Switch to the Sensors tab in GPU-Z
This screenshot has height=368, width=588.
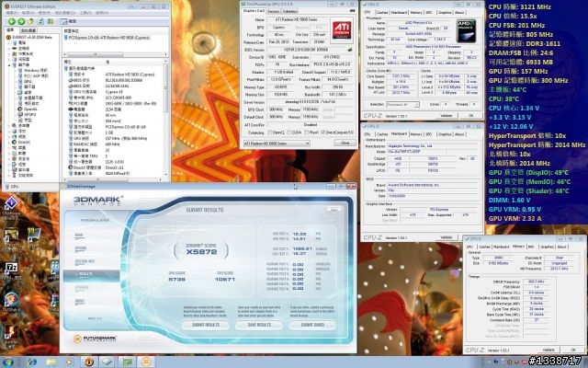(x=274, y=11)
